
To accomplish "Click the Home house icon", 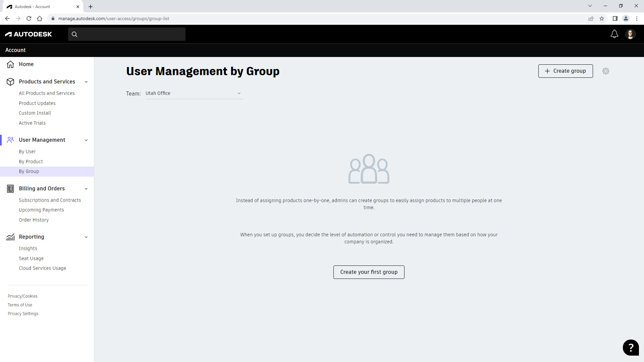I will coord(10,64).
